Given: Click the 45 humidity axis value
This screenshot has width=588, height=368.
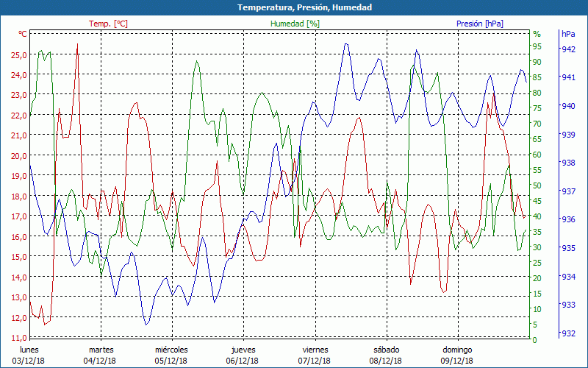Looking at the screenshot, I should tap(537, 201).
